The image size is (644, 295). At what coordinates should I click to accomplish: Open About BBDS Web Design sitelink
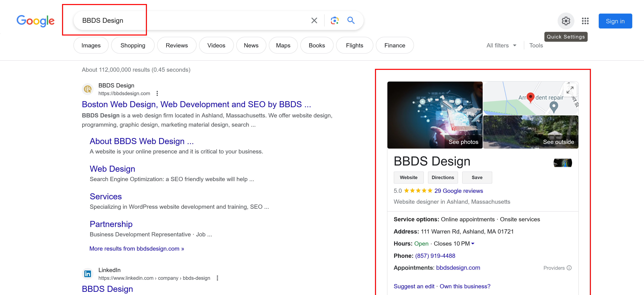click(142, 141)
